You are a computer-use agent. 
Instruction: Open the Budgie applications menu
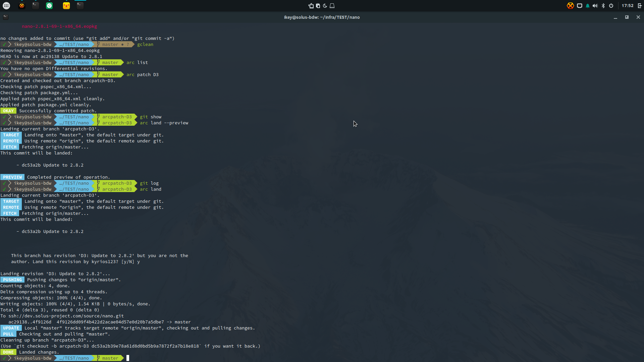6,6
